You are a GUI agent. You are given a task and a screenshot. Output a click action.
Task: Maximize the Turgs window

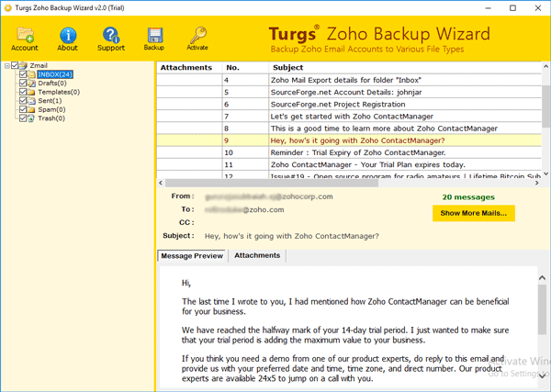512,7
